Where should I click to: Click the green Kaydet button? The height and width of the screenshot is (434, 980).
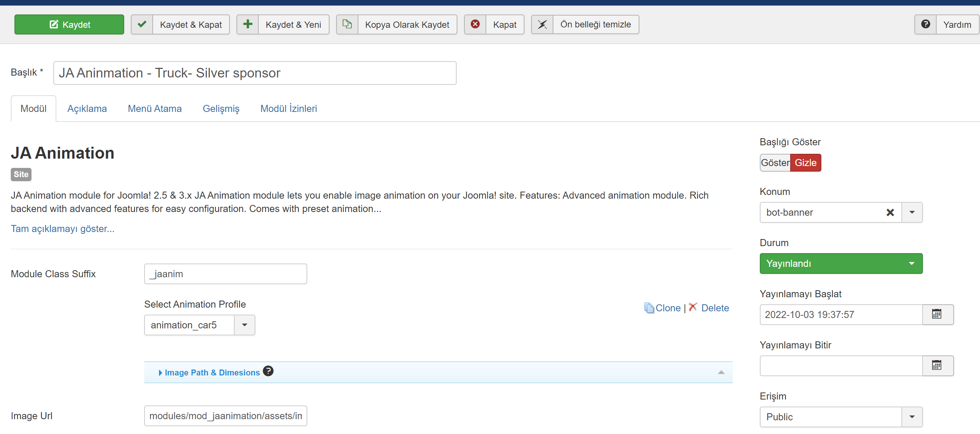tap(69, 25)
